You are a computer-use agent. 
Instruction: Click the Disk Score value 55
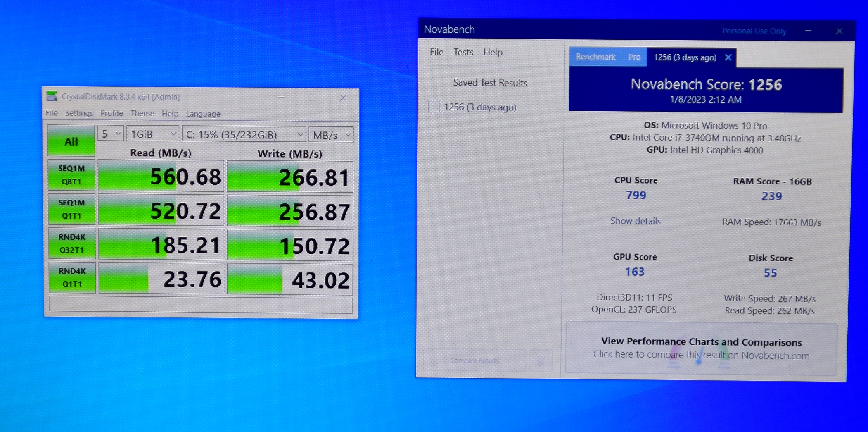[770, 273]
